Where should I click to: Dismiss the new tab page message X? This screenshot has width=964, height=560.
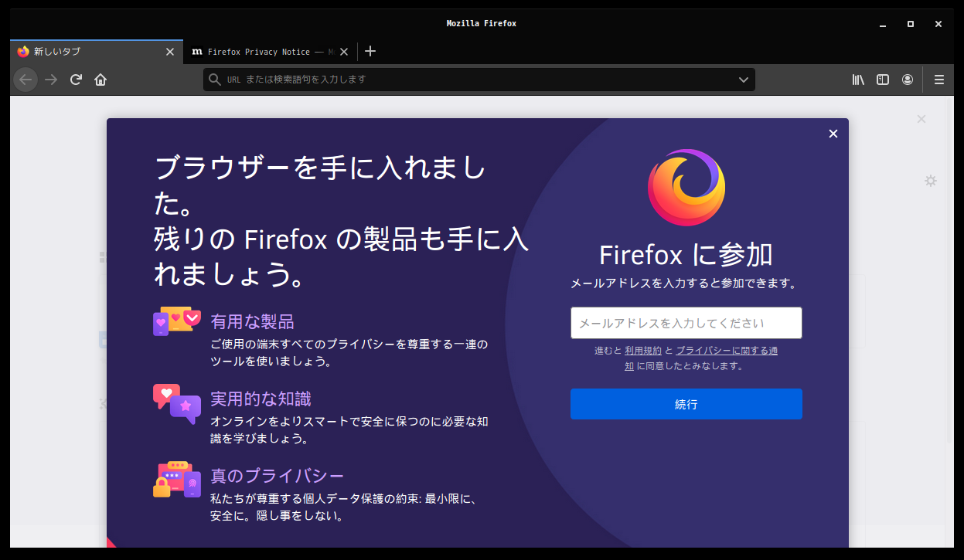coord(921,119)
